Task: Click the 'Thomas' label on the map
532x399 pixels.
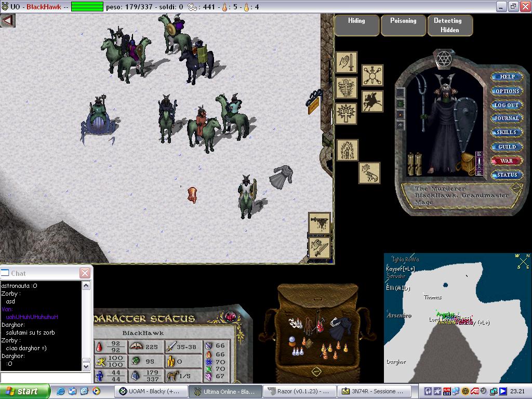Action: pos(433,297)
